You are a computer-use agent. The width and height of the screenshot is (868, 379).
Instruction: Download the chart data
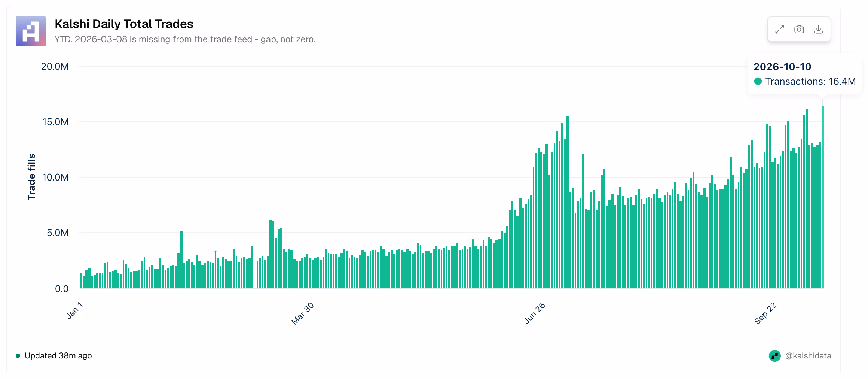[x=819, y=29]
